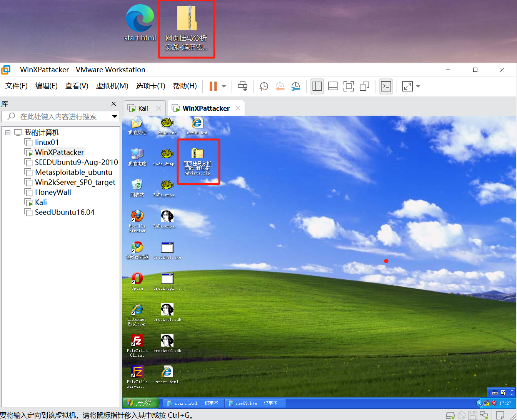
Task: Click the 我的文档 desktop icon
Action: coord(137,126)
